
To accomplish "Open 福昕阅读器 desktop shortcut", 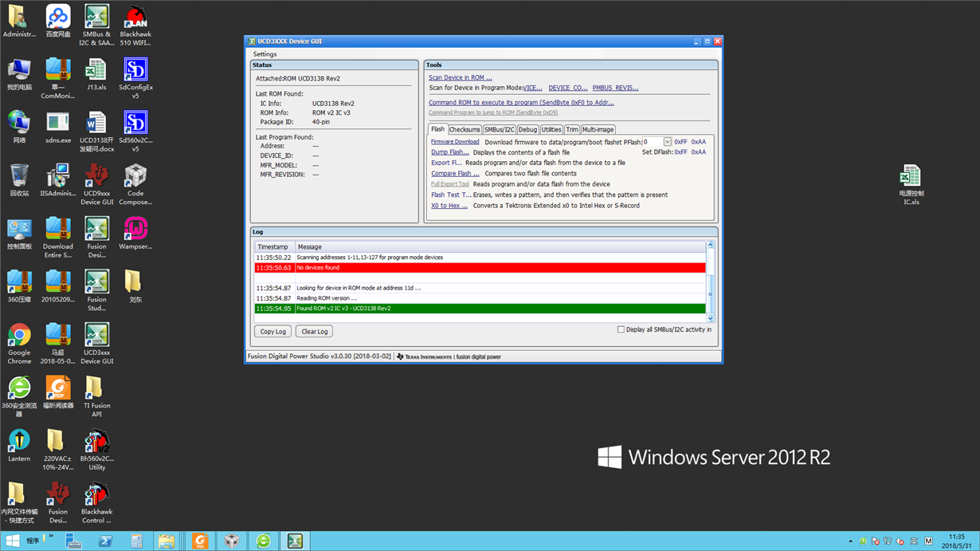I will [x=57, y=392].
